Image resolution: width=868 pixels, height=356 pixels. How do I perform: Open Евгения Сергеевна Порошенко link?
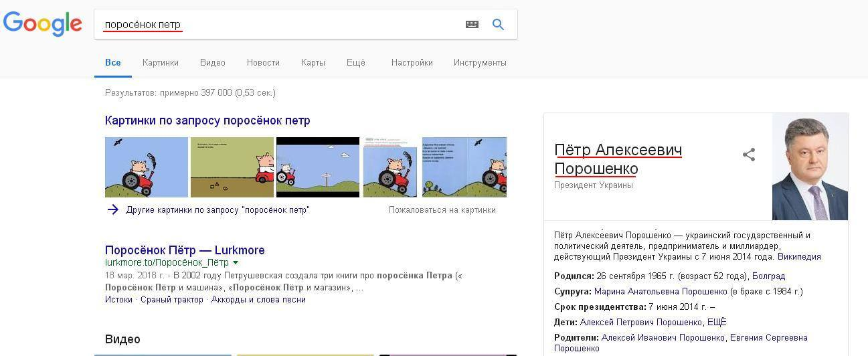coord(681,343)
